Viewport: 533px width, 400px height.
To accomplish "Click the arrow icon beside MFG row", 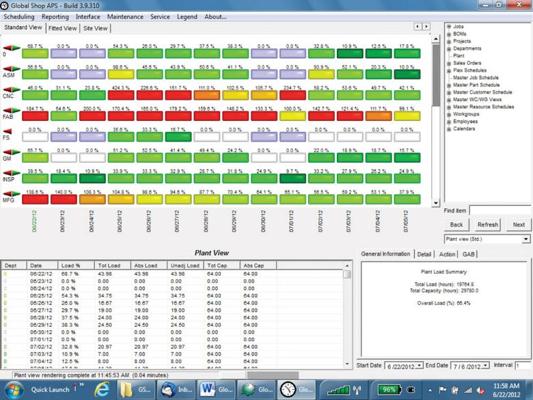I will pos(12,194).
